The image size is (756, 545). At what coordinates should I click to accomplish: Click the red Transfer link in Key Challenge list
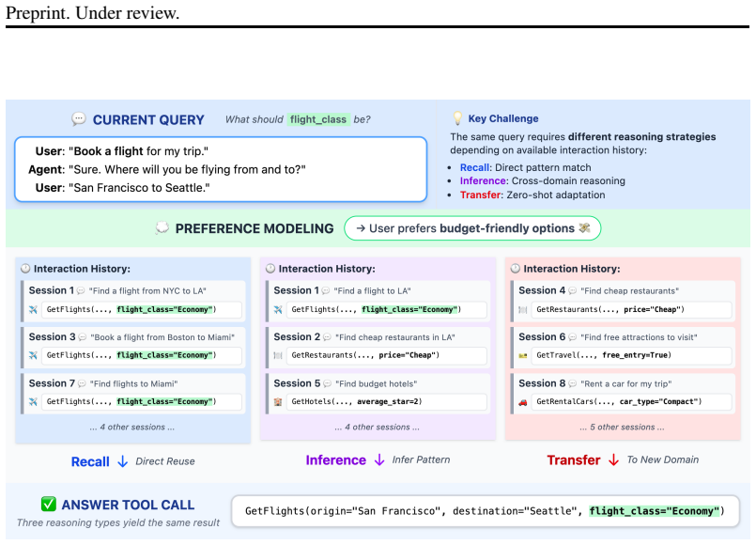click(481, 195)
